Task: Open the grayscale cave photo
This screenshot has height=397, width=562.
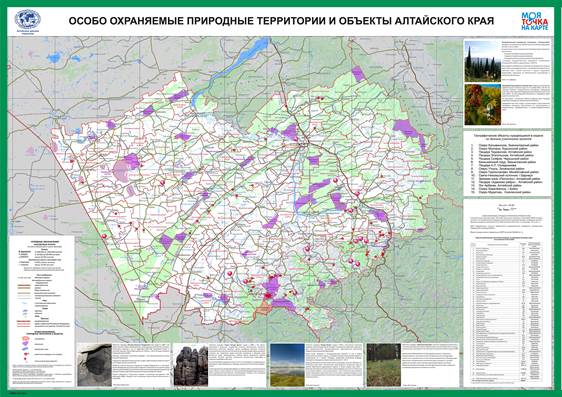Action: (x=95, y=365)
